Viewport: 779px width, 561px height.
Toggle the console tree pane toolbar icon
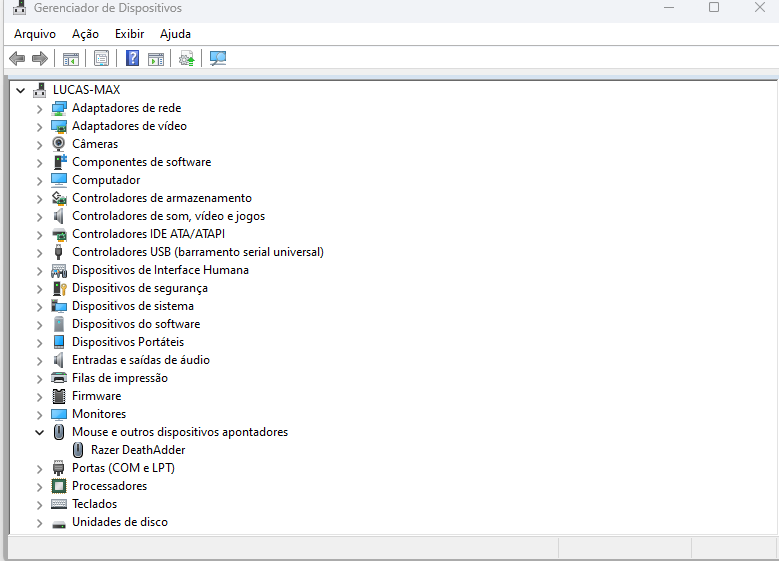pos(71,59)
